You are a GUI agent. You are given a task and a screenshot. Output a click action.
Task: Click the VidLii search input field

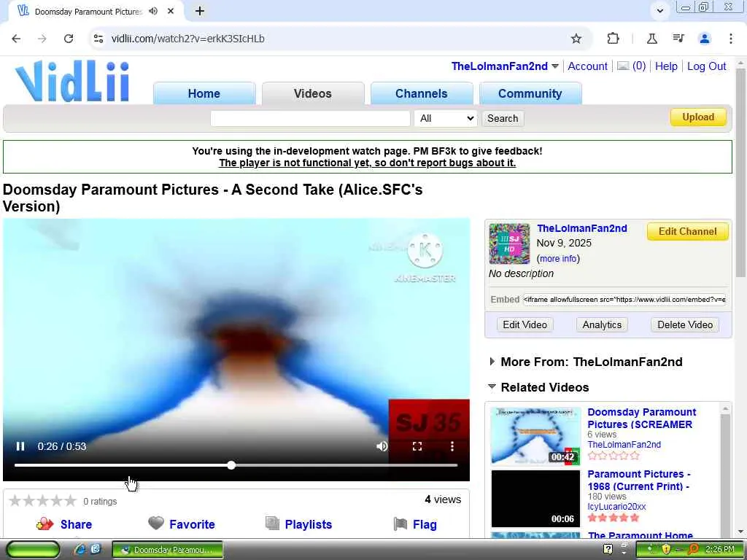[310, 119]
